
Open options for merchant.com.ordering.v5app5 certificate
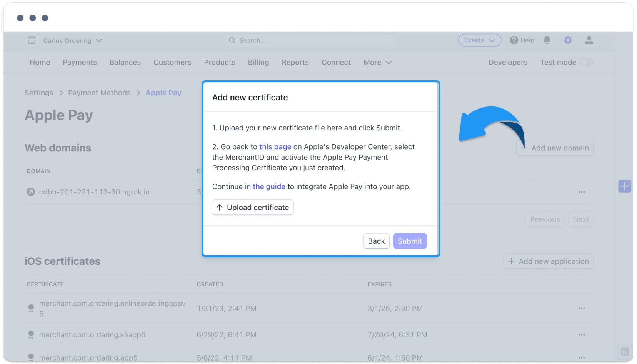point(582,335)
